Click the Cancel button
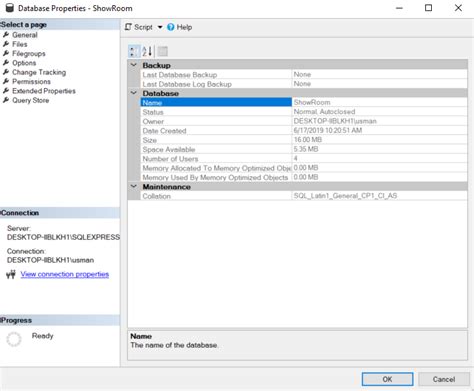This screenshot has height=391, width=474. click(x=444, y=379)
